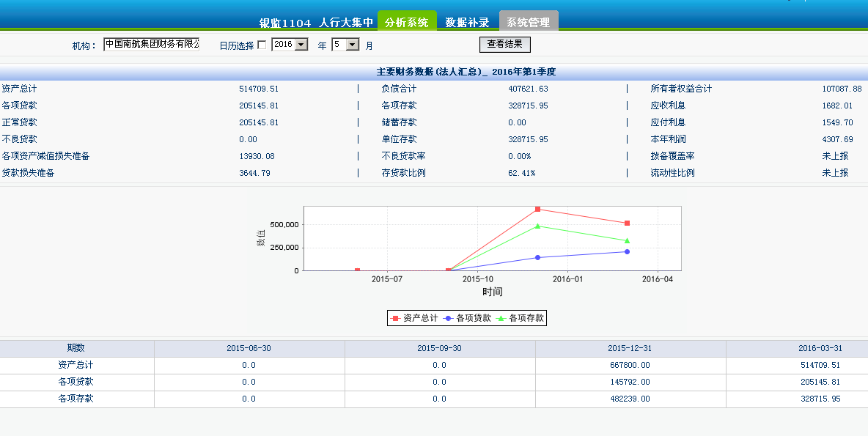Select the red data point before 2015-07
The image size is (868, 436).
coord(357,270)
